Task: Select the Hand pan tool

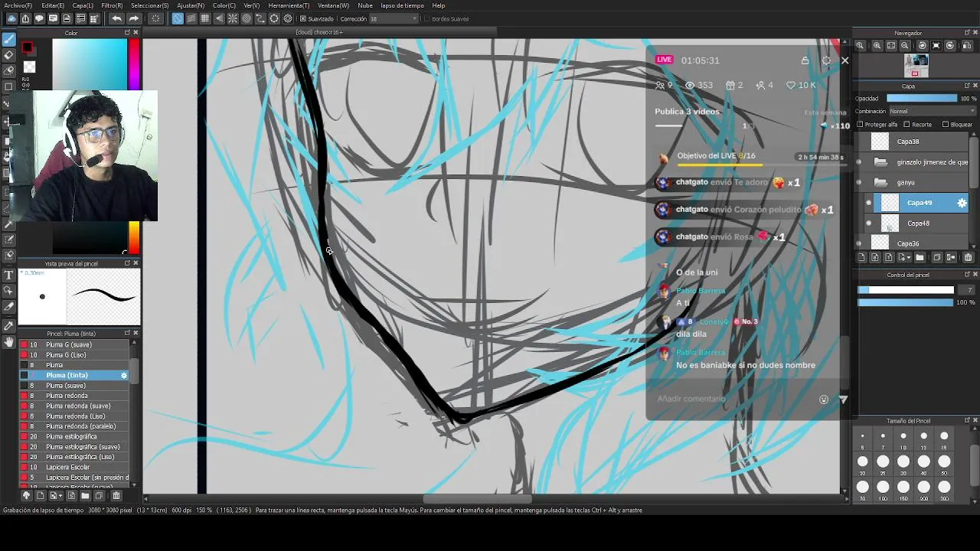Action: 8,342
